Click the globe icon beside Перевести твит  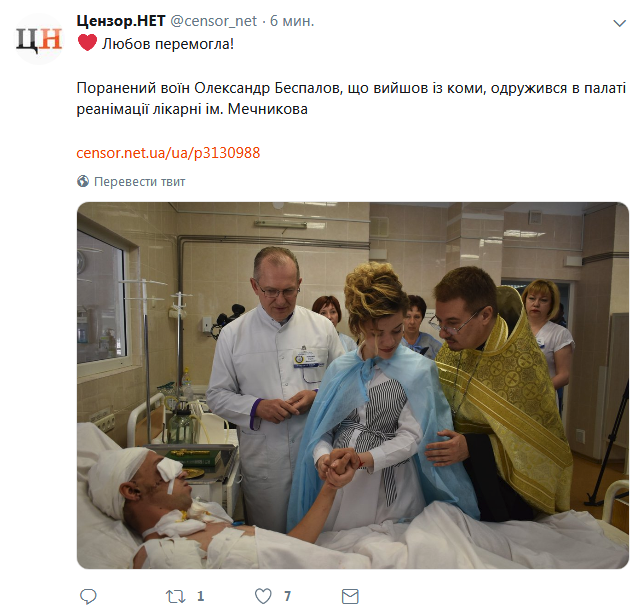coord(83,181)
